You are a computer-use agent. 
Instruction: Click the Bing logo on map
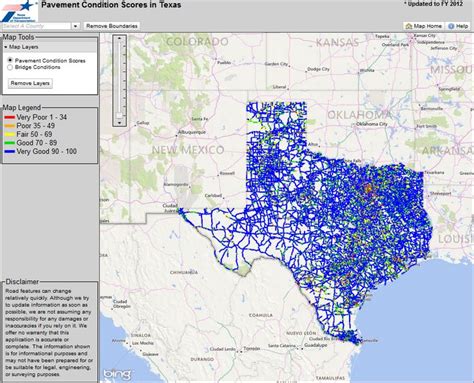click(117, 375)
